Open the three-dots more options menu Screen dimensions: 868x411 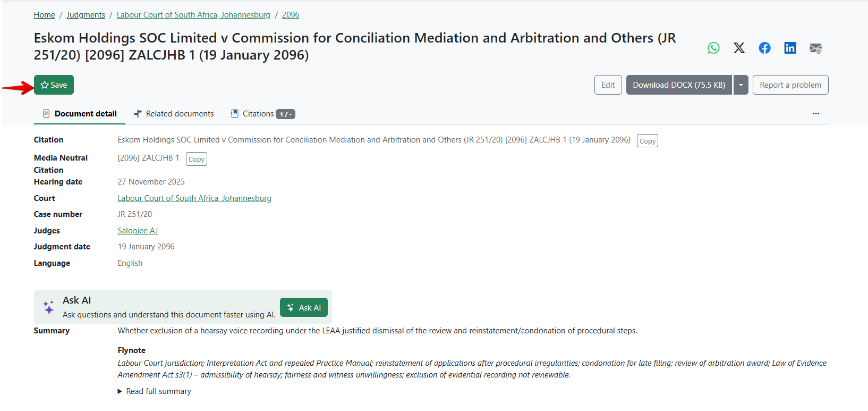(x=815, y=113)
